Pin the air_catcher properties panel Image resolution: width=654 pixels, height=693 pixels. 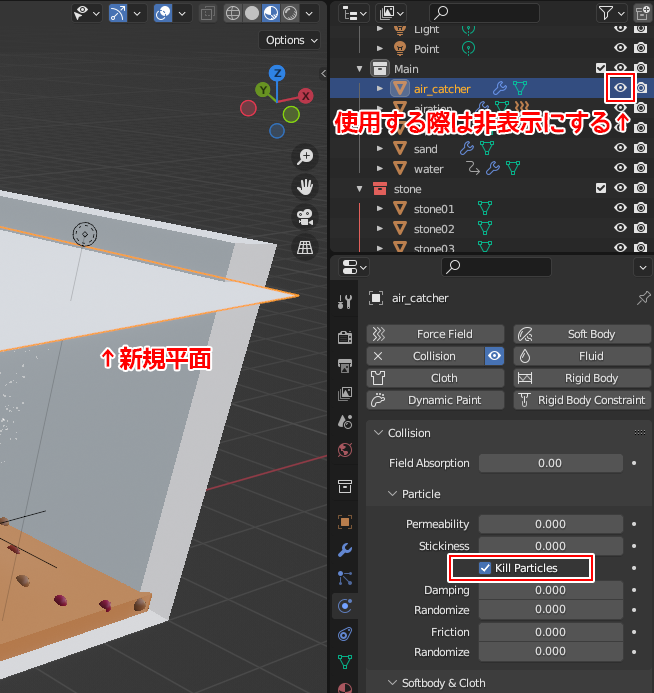pos(642,298)
